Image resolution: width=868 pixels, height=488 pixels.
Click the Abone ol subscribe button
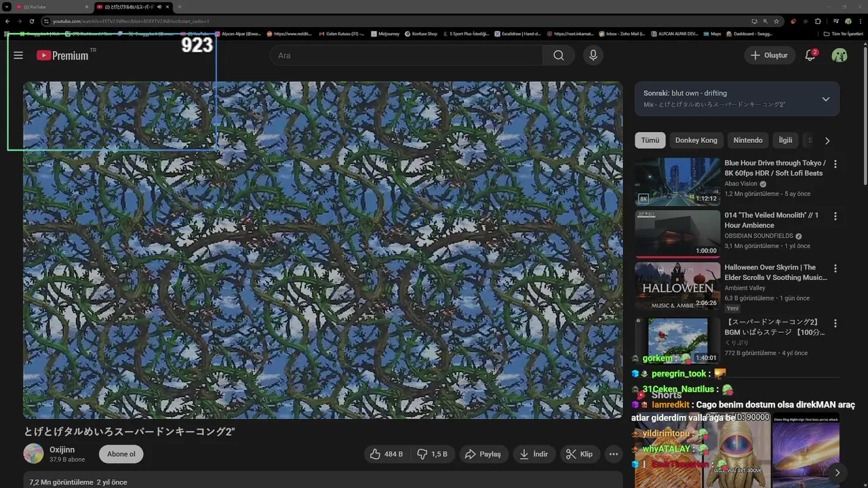pyautogui.click(x=121, y=454)
